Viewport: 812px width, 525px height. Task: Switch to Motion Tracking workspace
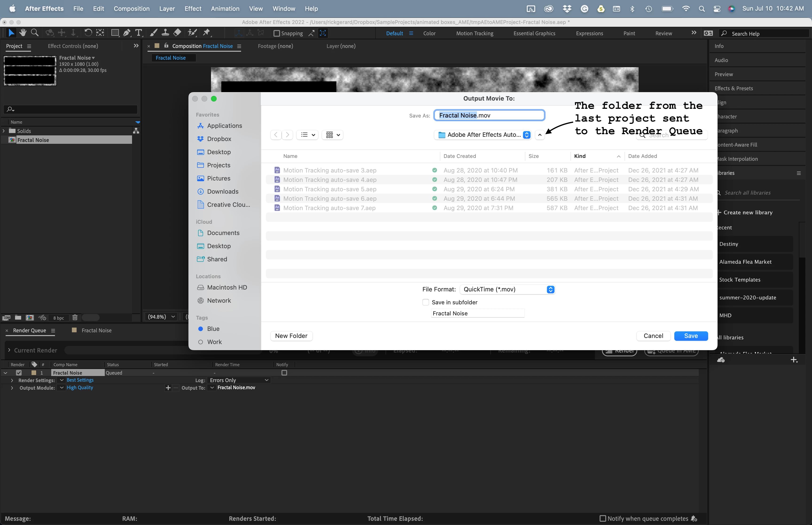point(475,33)
